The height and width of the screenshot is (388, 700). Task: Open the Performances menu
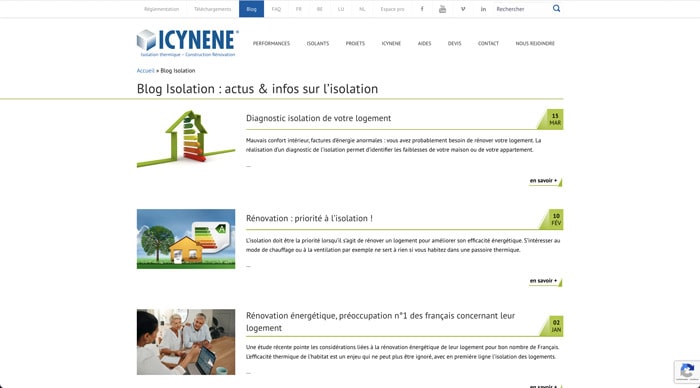coord(271,43)
